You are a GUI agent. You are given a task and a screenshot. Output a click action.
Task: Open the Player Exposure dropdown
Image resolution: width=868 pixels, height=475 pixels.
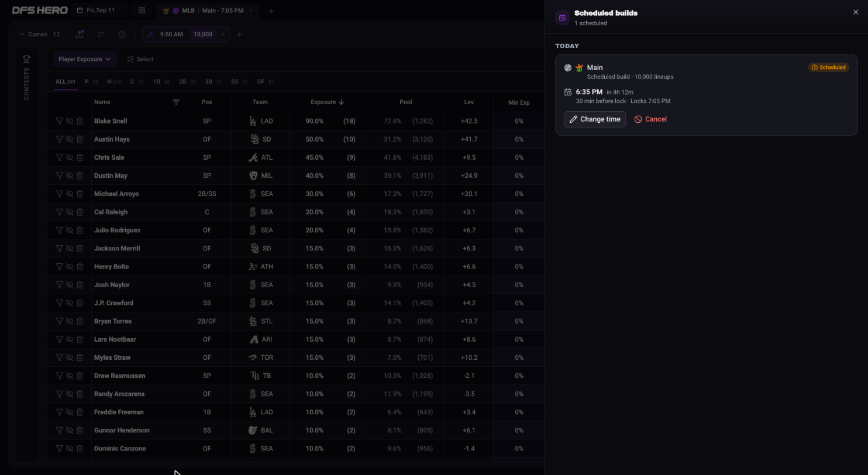(x=85, y=59)
